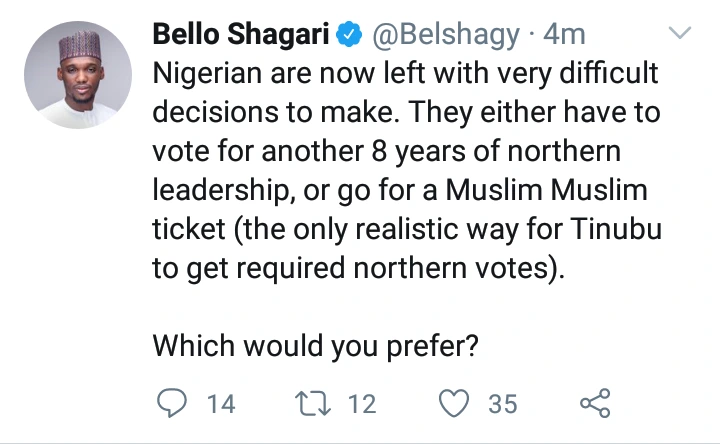Open Bello Shagari's profile picture
This screenshot has width=720, height=444.
click(77, 75)
